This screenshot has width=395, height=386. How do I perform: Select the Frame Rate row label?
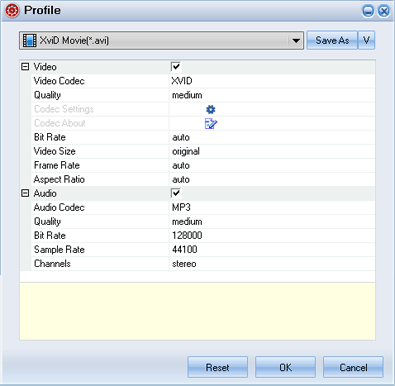57,165
